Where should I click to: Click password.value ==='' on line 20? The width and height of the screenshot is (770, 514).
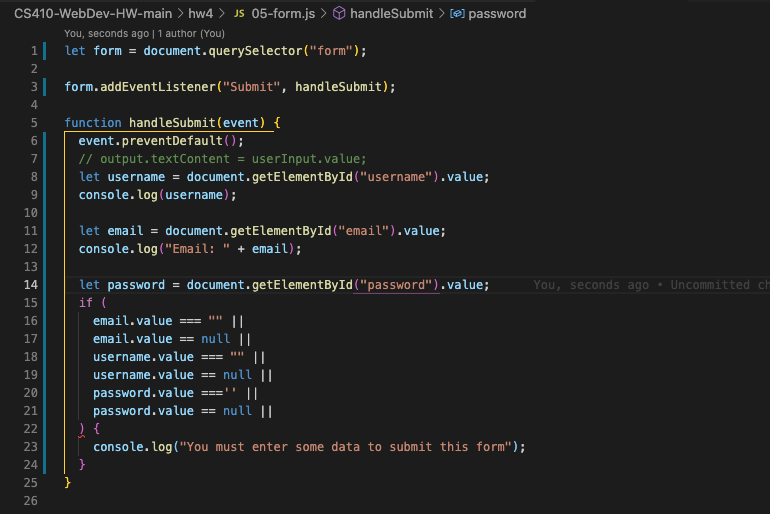click(x=165, y=393)
